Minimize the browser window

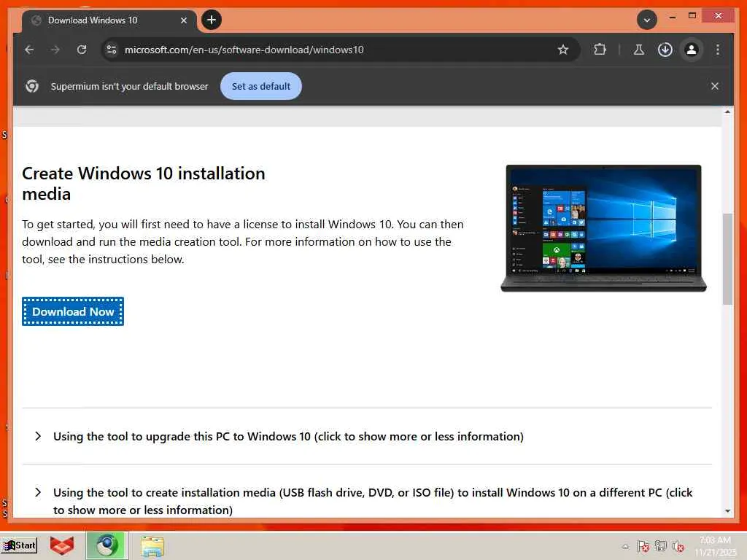coord(672,16)
